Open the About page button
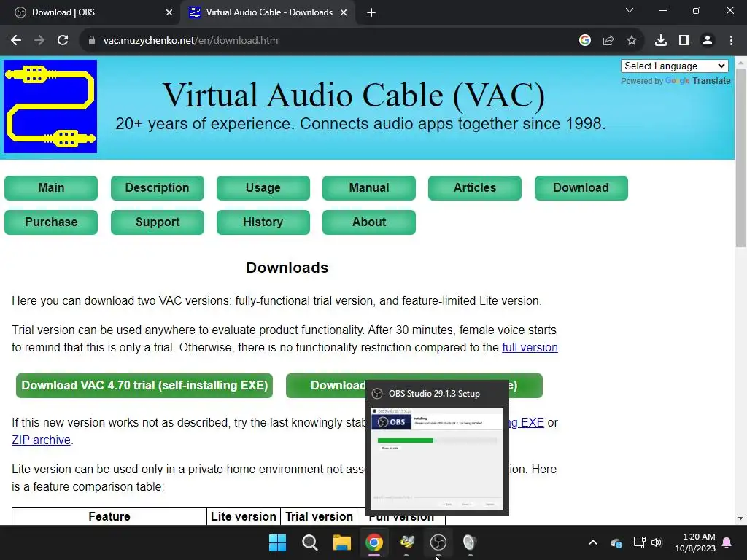The width and height of the screenshot is (747, 560). (x=368, y=222)
